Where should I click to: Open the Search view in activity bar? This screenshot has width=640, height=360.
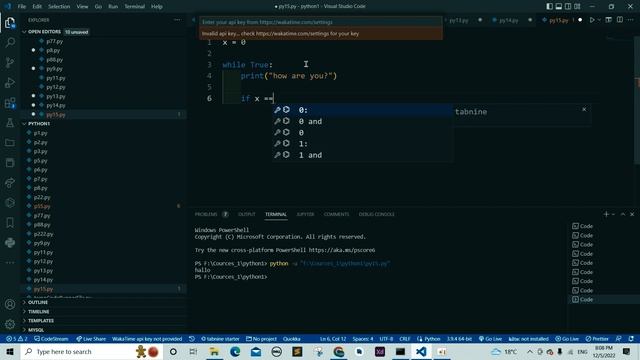pyautogui.click(x=10, y=42)
